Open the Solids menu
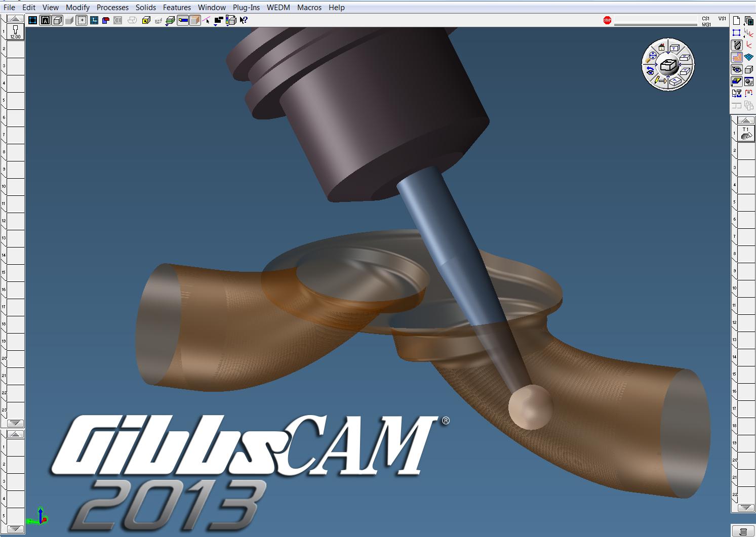 coord(145,8)
